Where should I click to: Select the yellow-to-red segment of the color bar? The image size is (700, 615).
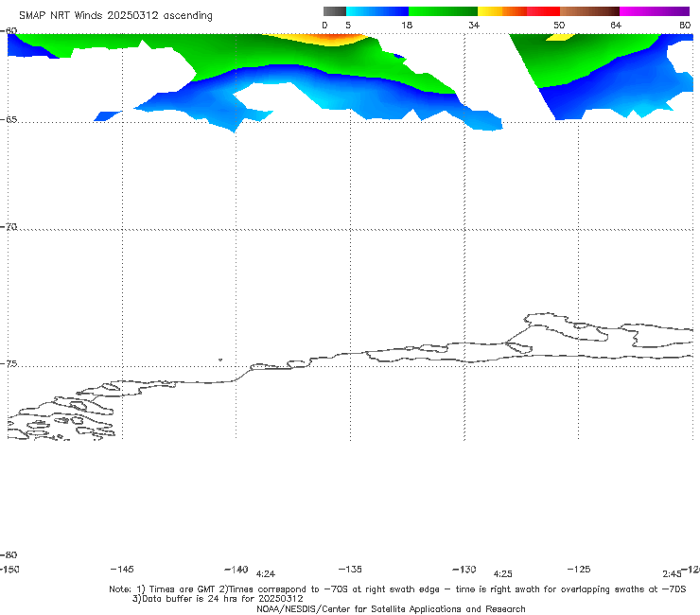(518, 11)
